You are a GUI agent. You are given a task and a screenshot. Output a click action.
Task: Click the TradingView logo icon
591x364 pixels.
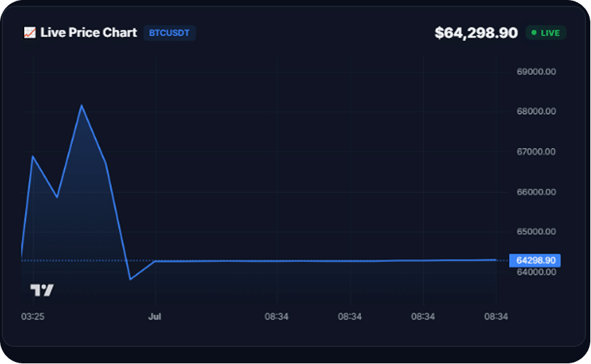(x=42, y=290)
